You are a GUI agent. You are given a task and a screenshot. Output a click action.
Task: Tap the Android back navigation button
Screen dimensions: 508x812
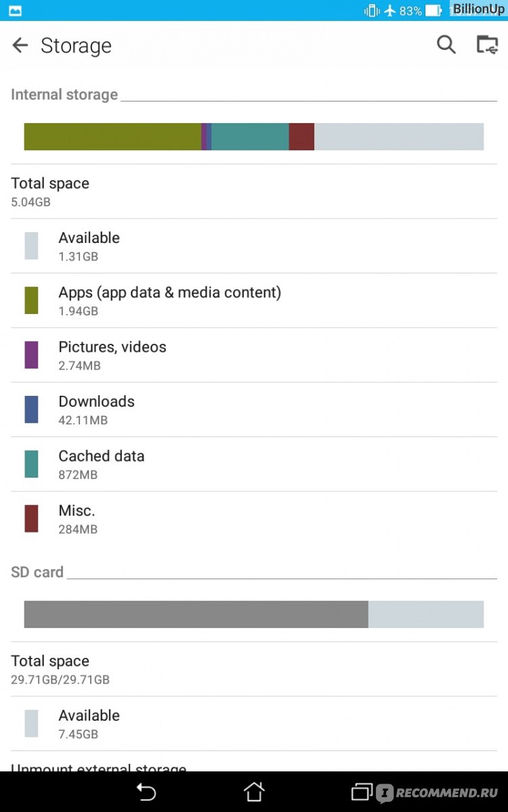[146, 792]
